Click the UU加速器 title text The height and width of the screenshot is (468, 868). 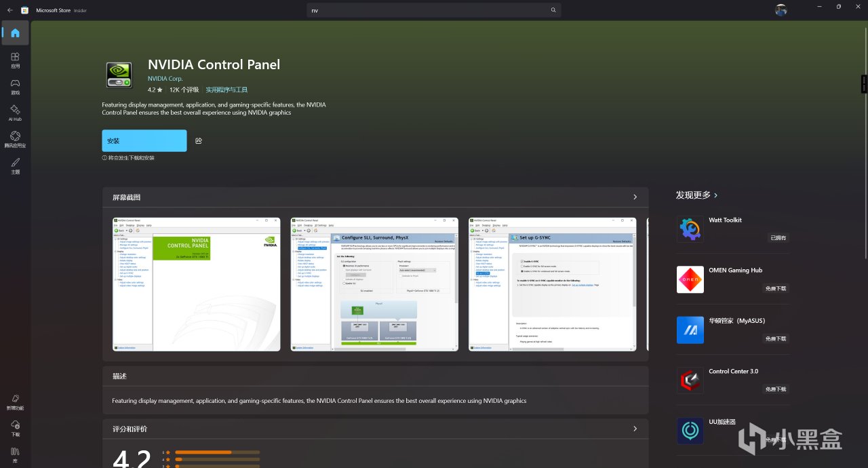(722, 421)
